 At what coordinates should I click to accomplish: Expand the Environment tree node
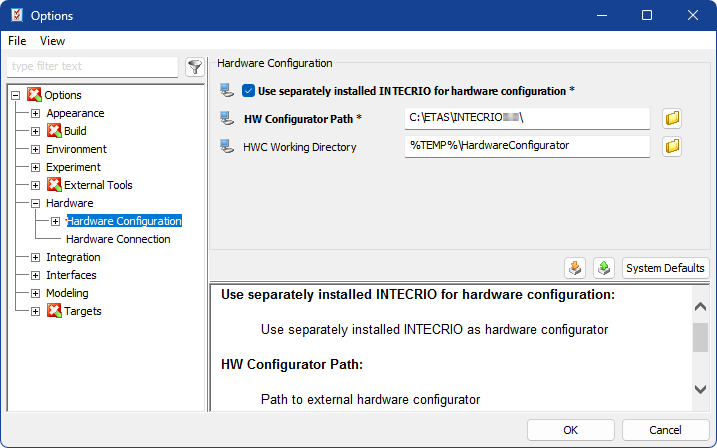(x=35, y=149)
